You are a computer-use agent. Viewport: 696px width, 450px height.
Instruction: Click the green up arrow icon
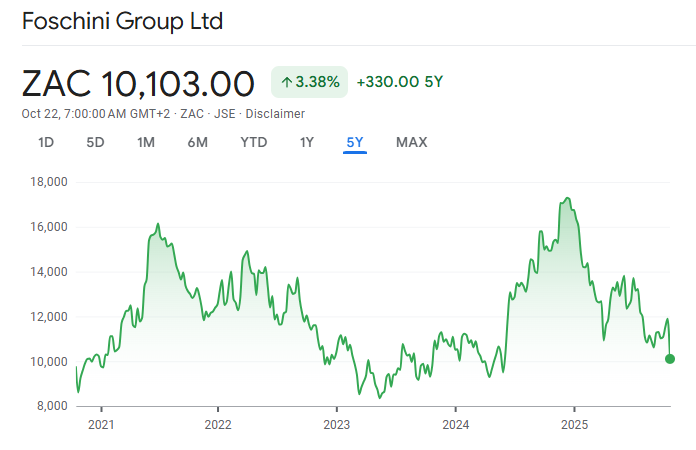[286, 82]
